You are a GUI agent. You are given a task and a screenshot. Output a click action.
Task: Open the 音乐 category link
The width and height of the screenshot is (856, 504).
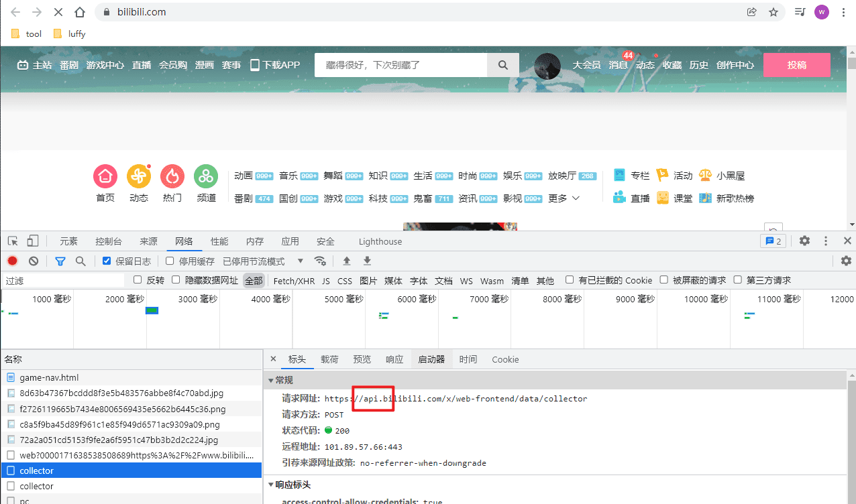click(288, 176)
